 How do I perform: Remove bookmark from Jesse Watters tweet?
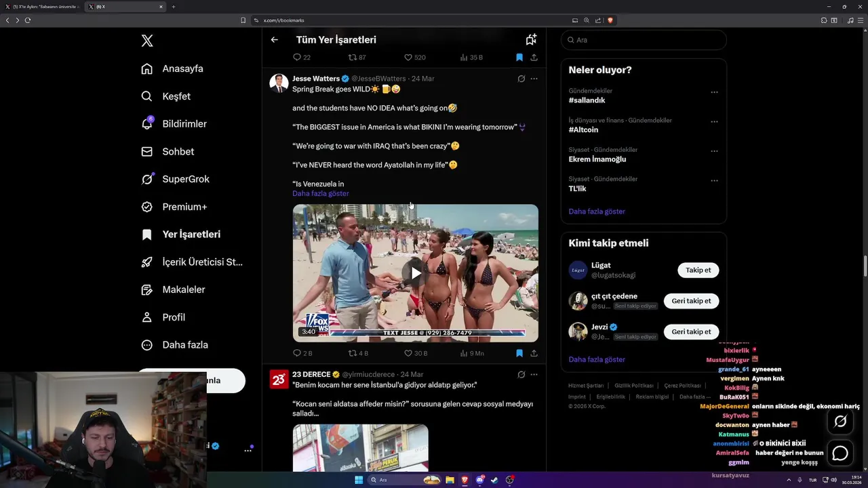(x=519, y=353)
